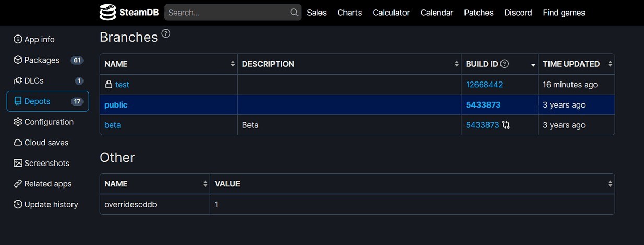
Task: Open build 12668442 link
Action: 484,85
